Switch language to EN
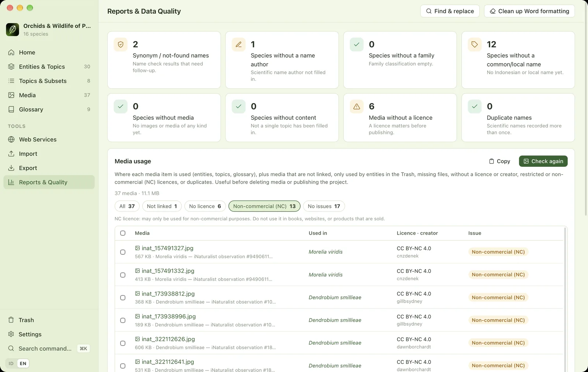The image size is (588, 372). point(23,364)
